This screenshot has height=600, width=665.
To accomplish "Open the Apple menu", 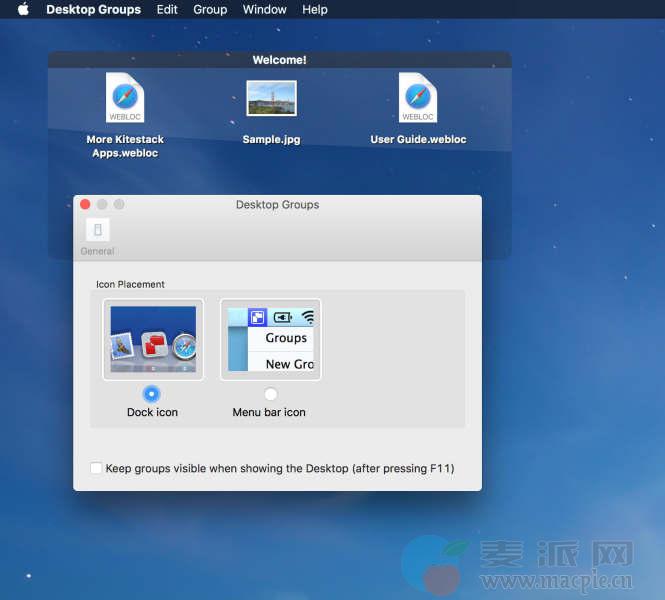I will click(23, 10).
